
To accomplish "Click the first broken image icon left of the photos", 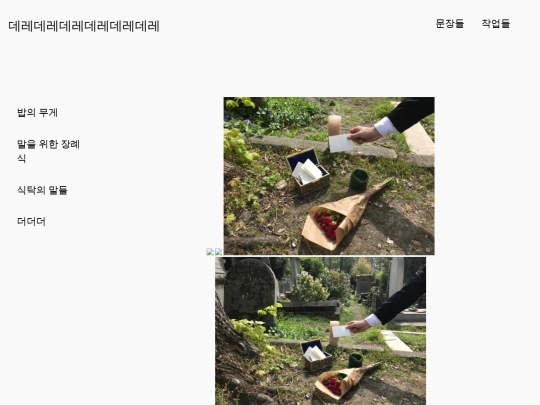I will (210, 252).
